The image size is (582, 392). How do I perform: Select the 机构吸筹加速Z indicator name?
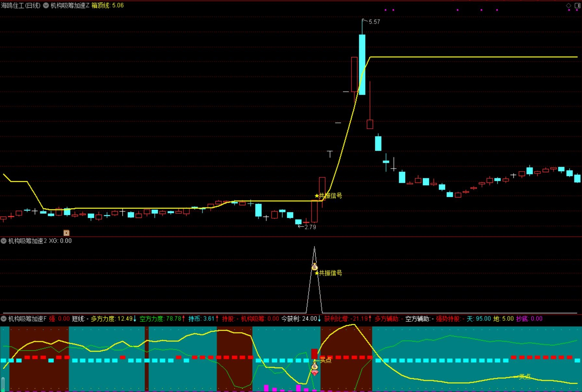(x=70, y=5)
